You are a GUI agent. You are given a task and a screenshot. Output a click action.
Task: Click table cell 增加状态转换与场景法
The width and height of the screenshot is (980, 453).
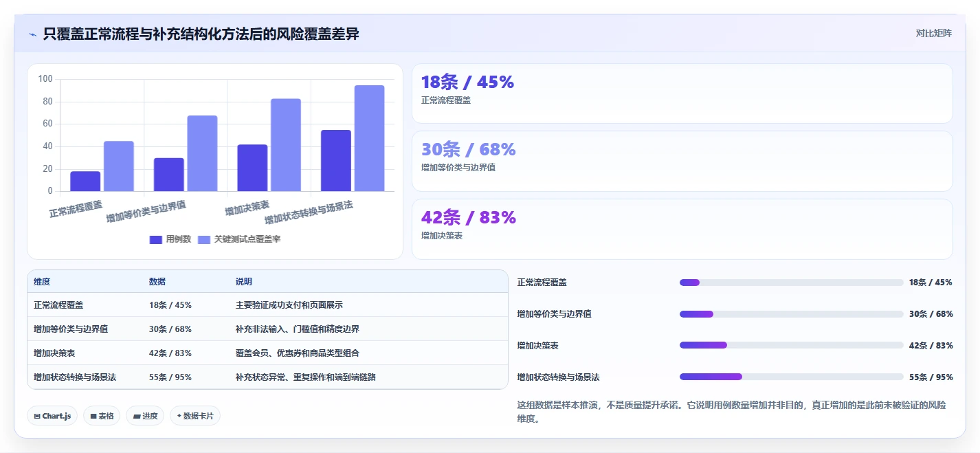[75, 377]
